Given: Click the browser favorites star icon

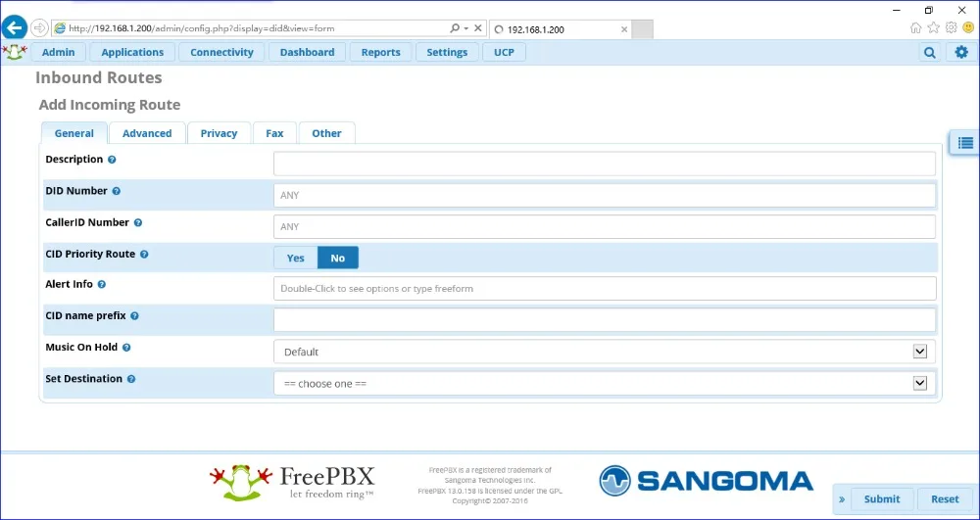Looking at the screenshot, I should 934,28.
